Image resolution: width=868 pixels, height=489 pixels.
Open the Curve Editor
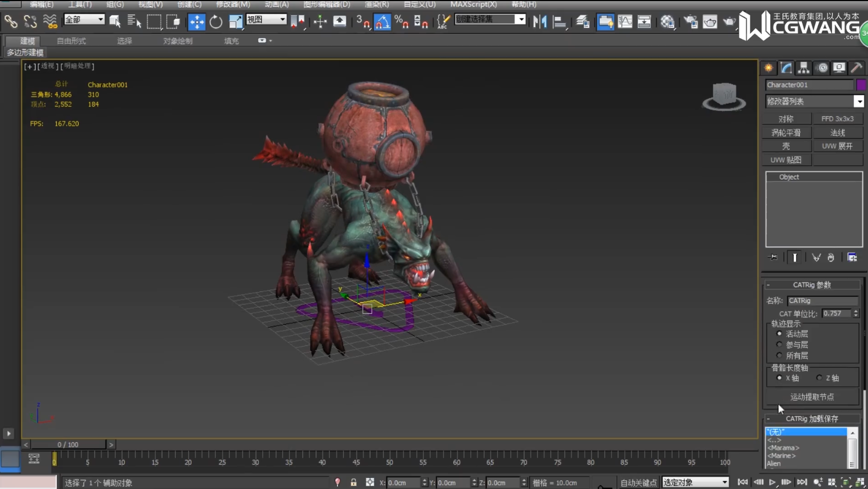tap(625, 21)
